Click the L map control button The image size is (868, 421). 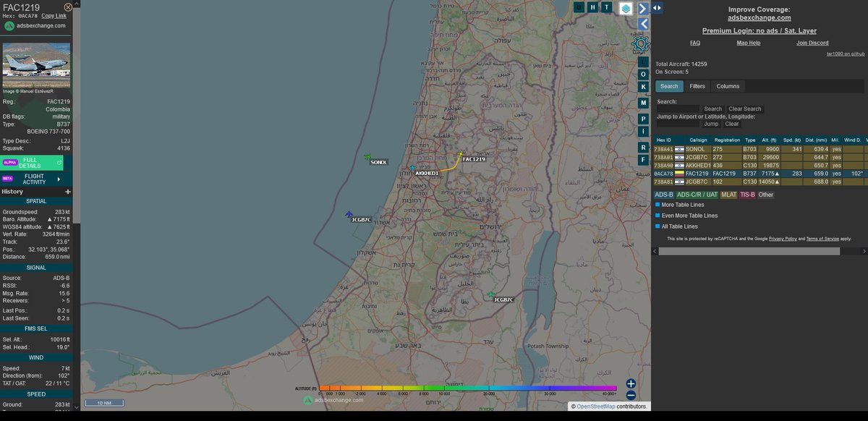643,63
